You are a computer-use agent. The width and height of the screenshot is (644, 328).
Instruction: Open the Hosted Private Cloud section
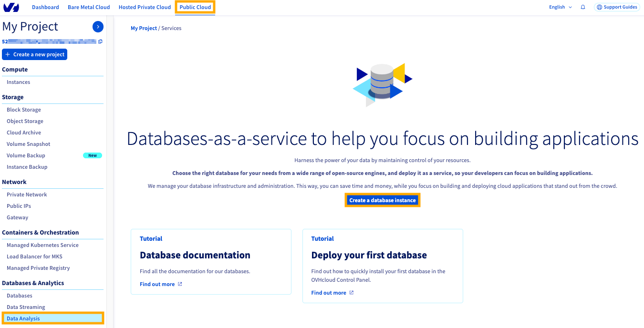(145, 7)
